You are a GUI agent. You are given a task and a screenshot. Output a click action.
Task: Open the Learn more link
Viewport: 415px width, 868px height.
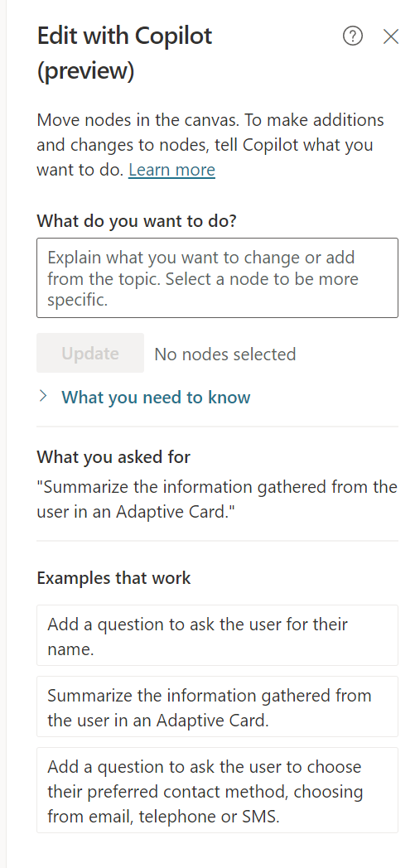(171, 170)
